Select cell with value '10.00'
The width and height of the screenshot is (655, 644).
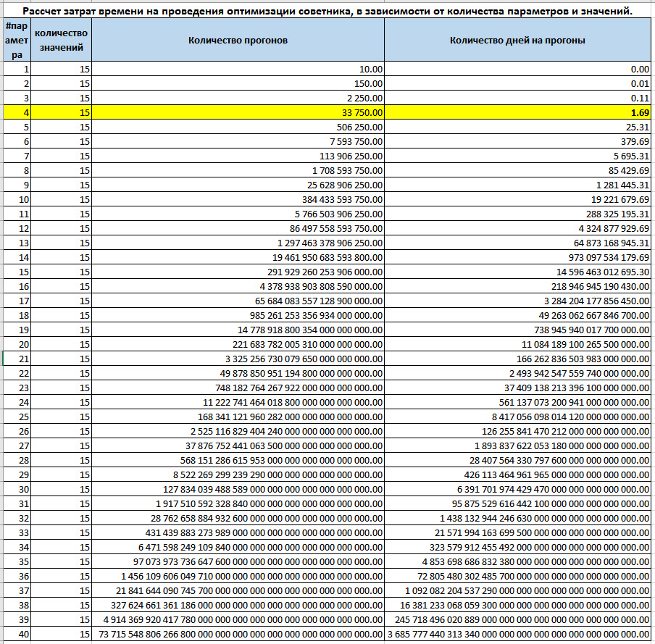(238, 69)
